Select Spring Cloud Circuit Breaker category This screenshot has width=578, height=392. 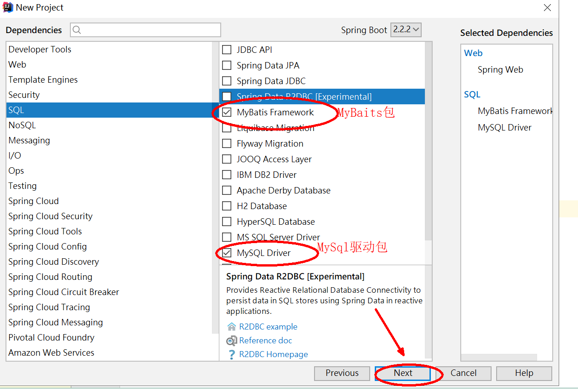(109, 292)
